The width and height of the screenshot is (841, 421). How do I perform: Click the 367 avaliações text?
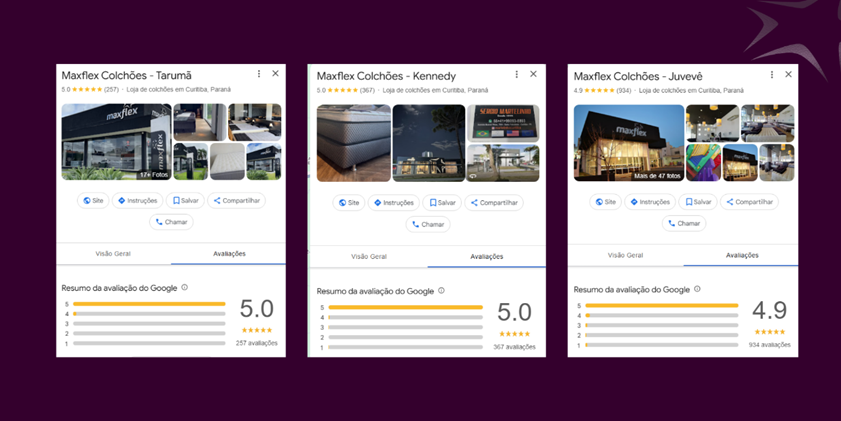coord(514,347)
